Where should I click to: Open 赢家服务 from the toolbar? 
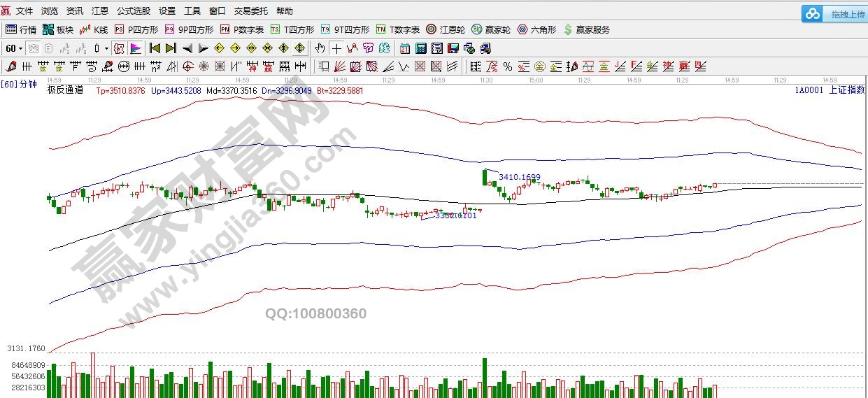[x=586, y=29]
